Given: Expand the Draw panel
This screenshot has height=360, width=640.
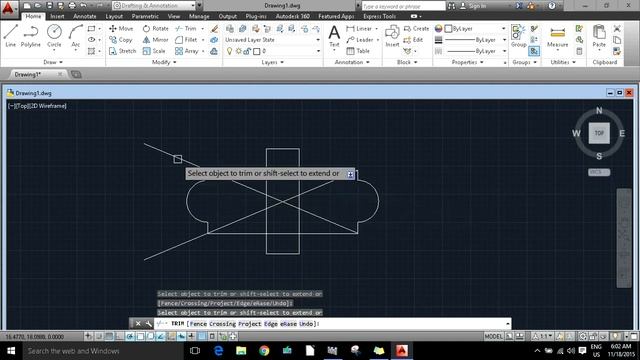Looking at the screenshot, I should pos(53,62).
